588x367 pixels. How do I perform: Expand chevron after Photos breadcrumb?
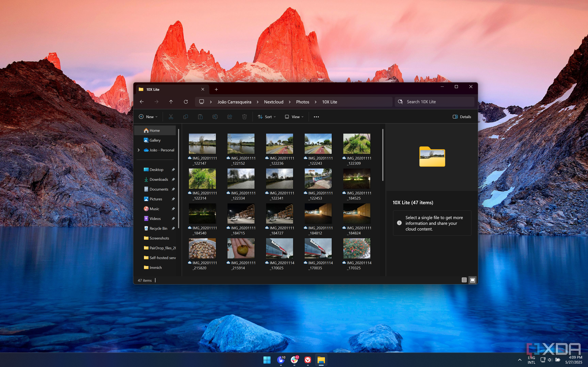point(316,102)
